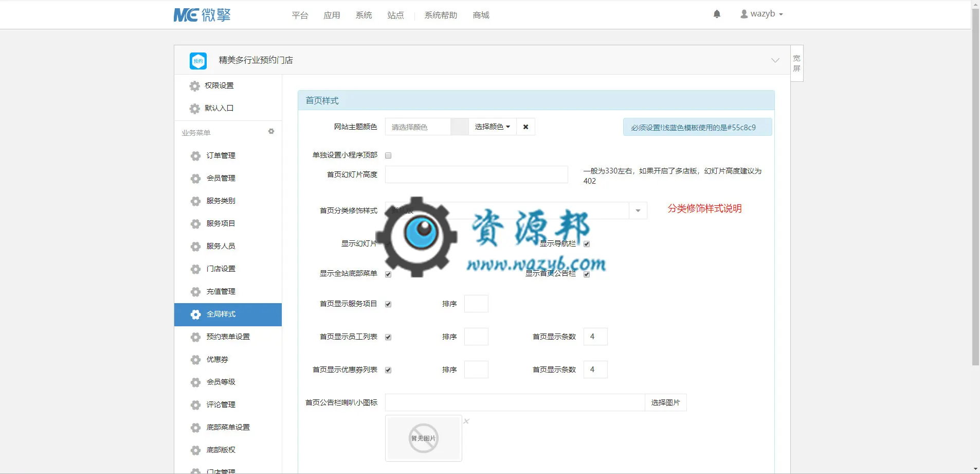Open 订单管理 in the sidebar
This screenshot has width=980, height=474.
[x=221, y=155]
